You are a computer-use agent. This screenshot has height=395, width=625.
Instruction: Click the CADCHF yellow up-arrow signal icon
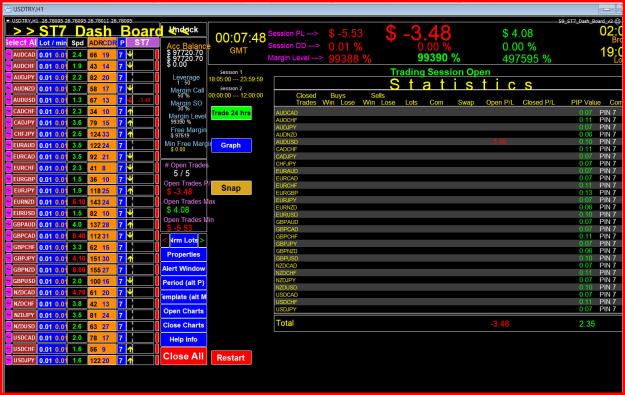[x=130, y=111]
